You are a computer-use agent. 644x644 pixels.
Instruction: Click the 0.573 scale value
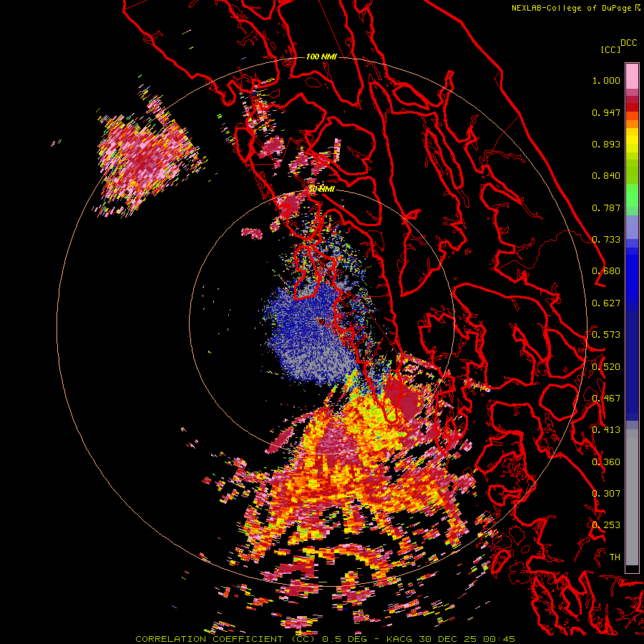606,335
